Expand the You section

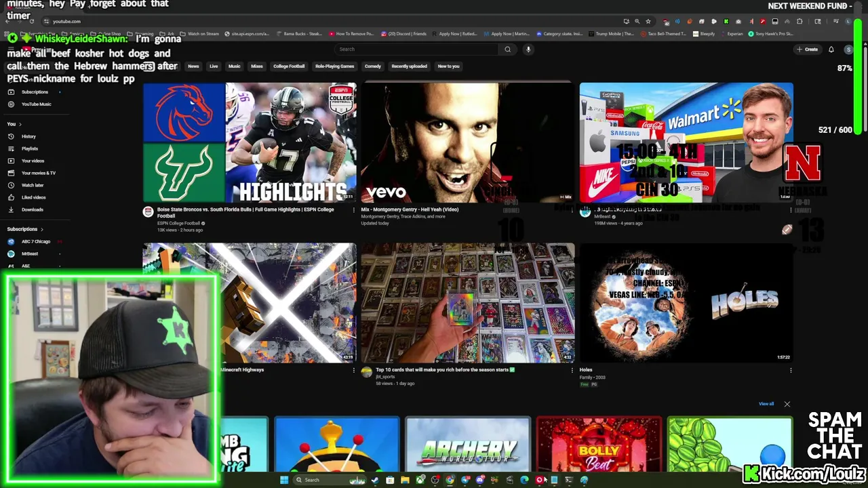tap(14, 124)
